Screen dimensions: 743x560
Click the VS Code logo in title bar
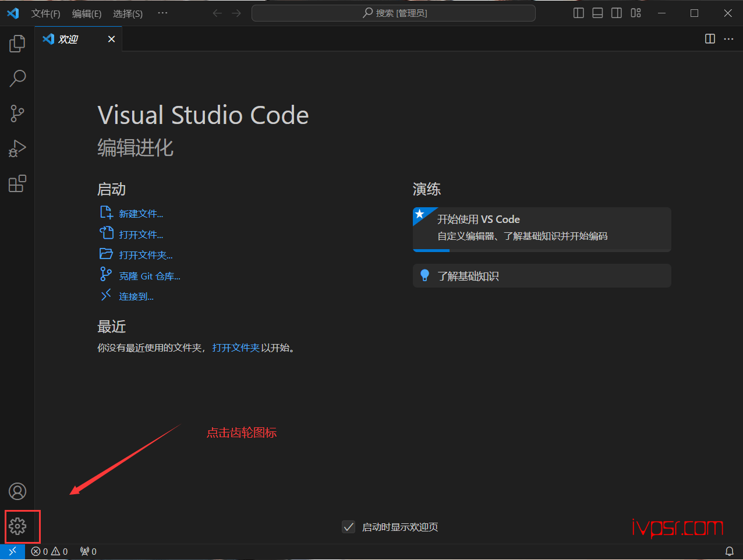coord(13,13)
